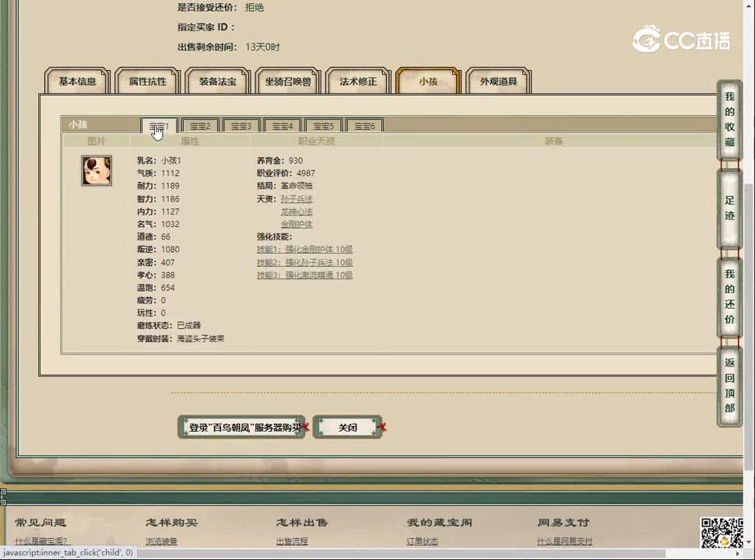Open 技能1 强化金刚护体 10级 link
Image resolution: width=755 pixels, height=560 pixels.
pyautogui.click(x=305, y=249)
